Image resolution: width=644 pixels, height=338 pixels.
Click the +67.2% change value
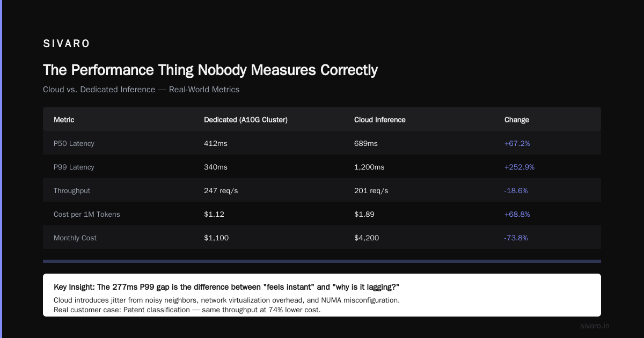[517, 143]
